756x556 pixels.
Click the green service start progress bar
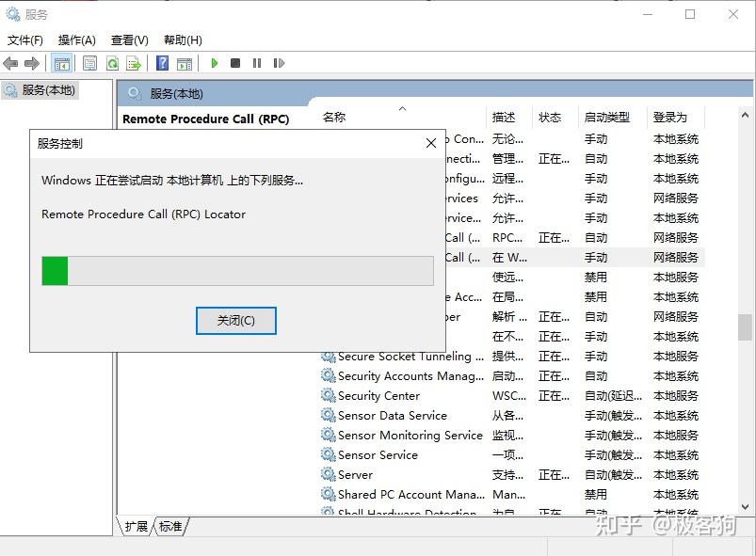(x=237, y=271)
